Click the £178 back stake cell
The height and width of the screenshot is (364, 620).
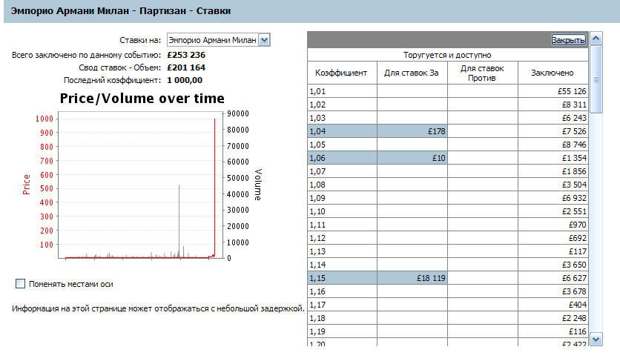(412, 131)
